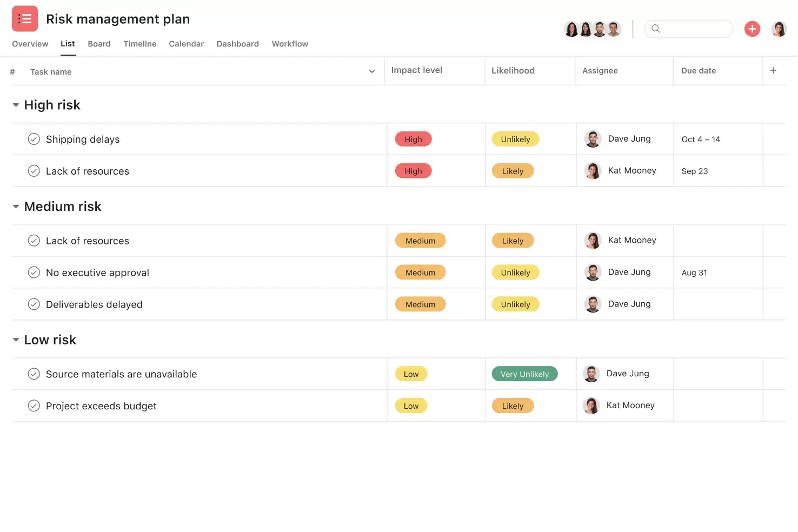Collapse the Medium risk section
Screen dimensions: 798x532
point(16,207)
